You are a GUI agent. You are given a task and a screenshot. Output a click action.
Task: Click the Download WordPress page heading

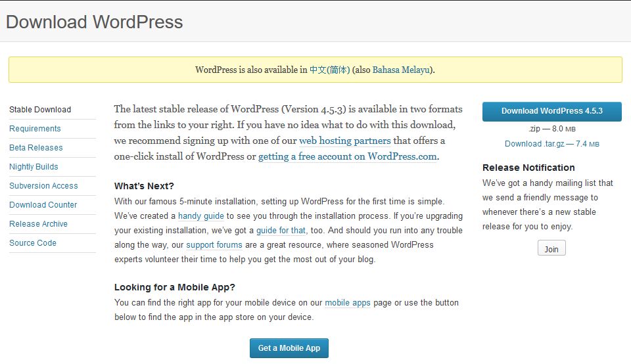coord(95,22)
